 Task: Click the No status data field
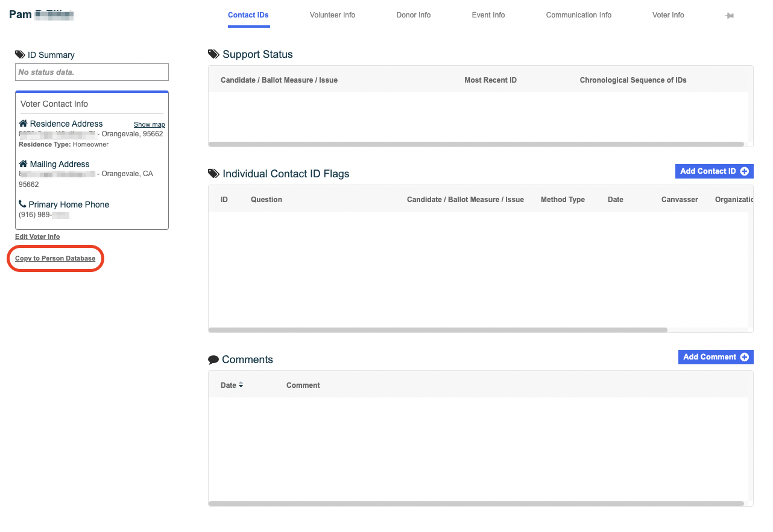pos(92,72)
